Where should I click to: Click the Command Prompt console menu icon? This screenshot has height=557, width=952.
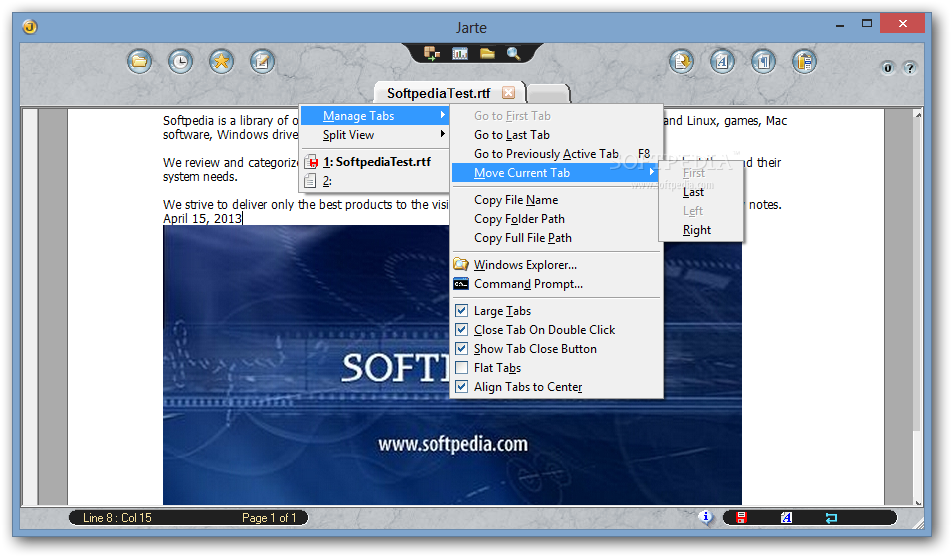pyautogui.click(x=461, y=284)
